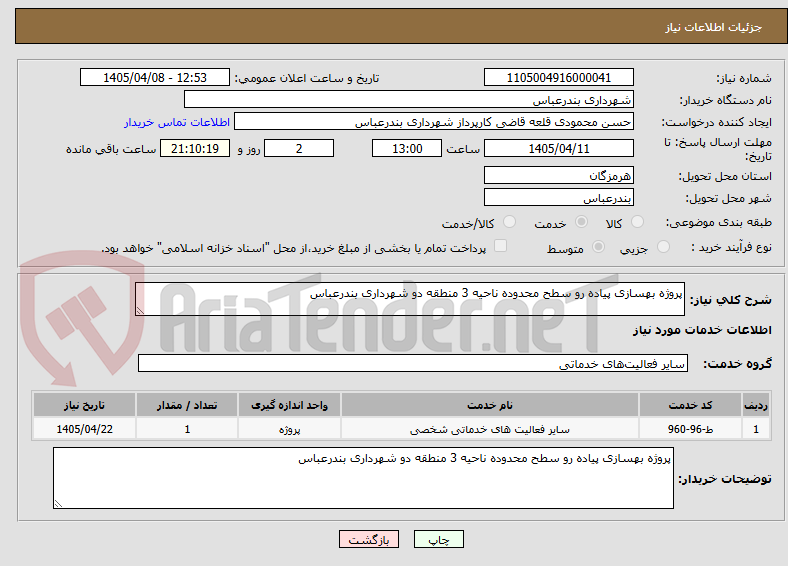Viewport: 788px width, 566px height.
Task: Select the کالا radio button
Action: tap(637, 222)
